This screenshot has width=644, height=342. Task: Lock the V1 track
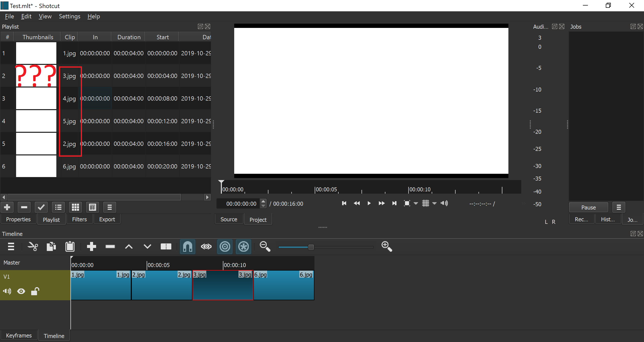point(35,291)
